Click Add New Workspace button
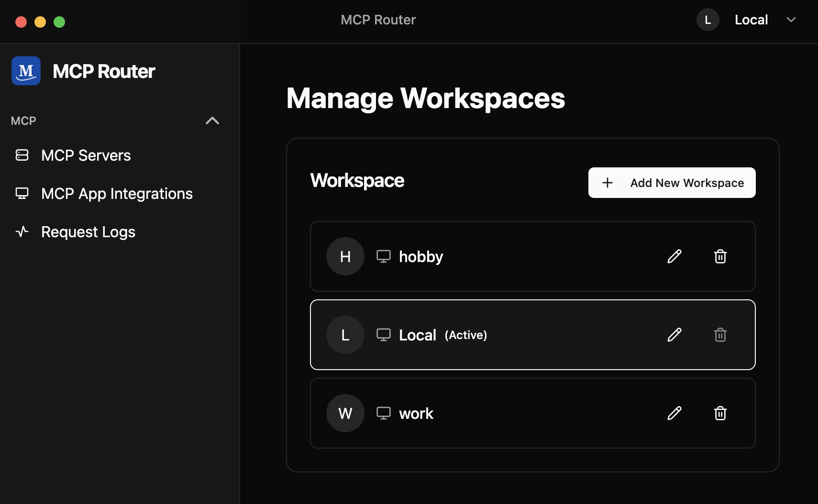 point(672,183)
